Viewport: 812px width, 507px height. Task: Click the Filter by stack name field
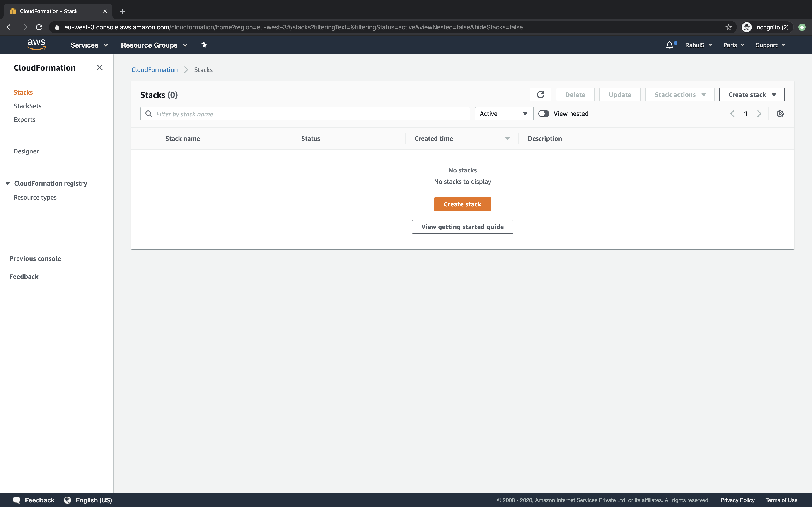[305, 114]
